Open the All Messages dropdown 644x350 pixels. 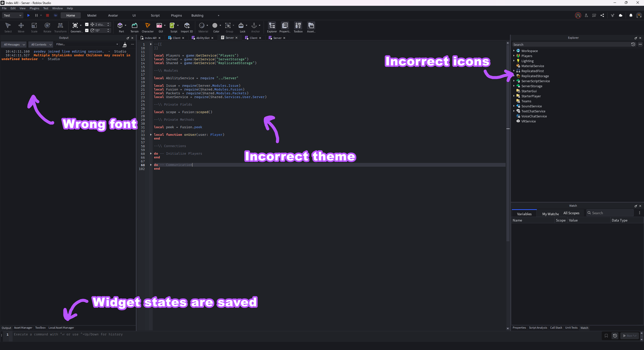coord(14,45)
